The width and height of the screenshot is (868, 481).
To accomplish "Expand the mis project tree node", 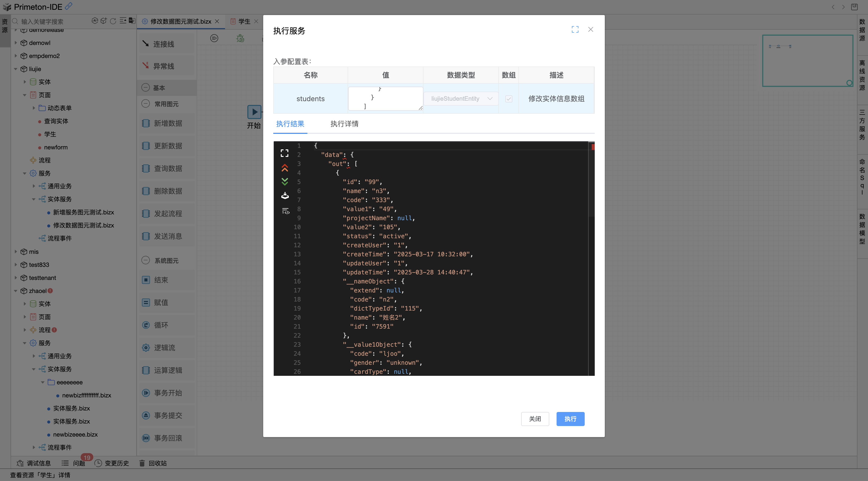I will pyautogui.click(x=16, y=252).
